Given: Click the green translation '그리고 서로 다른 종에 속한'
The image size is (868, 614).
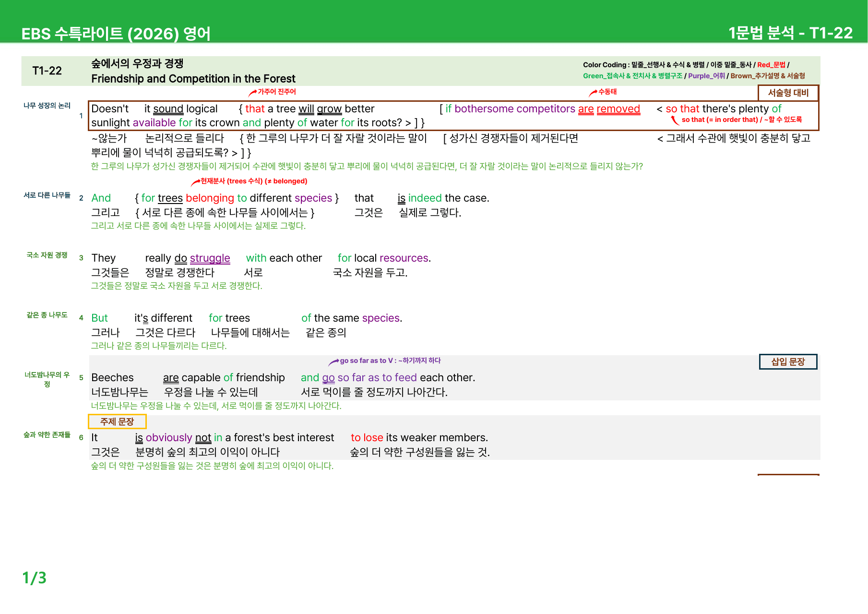Looking at the screenshot, I should coord(198,226).
